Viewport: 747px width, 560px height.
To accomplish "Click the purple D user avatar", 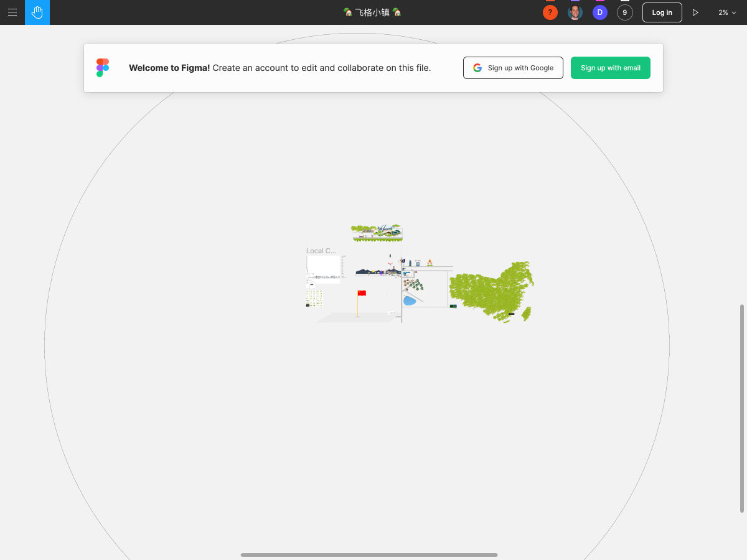I will coord(600,12).
